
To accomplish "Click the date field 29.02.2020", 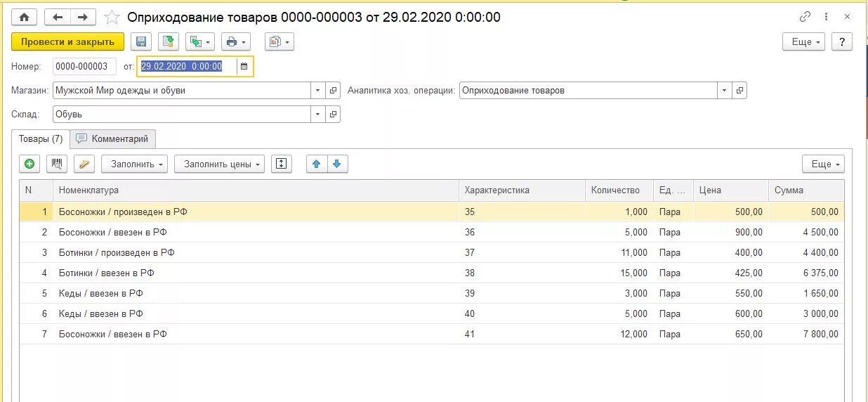I will click(x=187, y=67).
